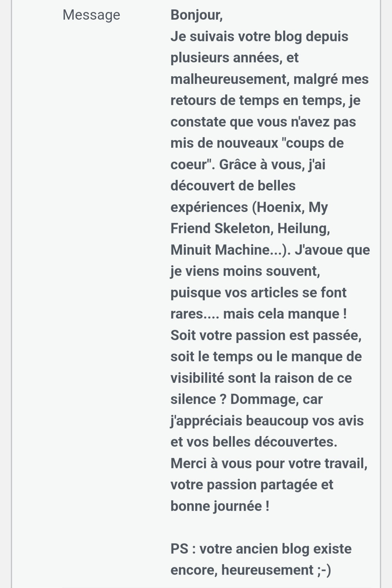The height and width of the screenshot is (588, 392).
Task: Select the word "rares" before the dots
Action: click(187, 314)
